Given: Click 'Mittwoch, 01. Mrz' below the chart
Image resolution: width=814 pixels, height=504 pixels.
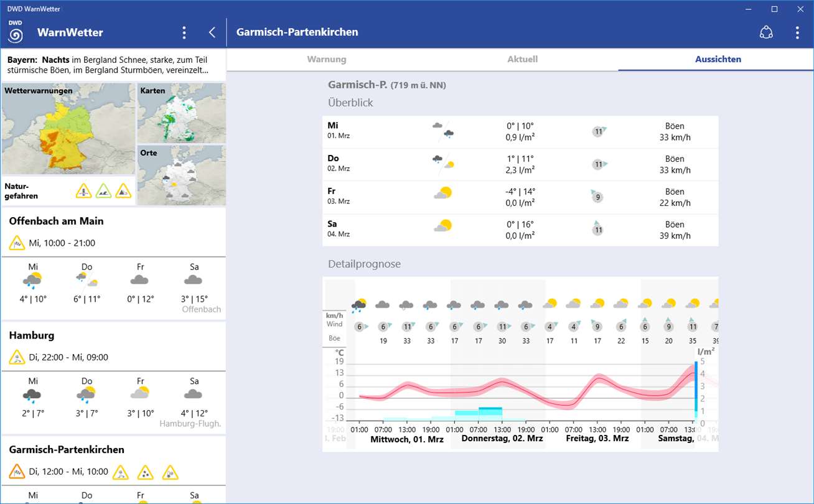Looking at the screenshot, I should (407, 439).
